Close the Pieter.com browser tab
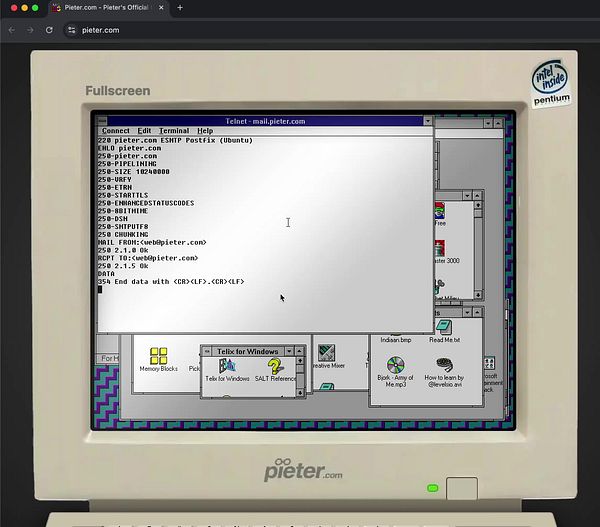Image resolution: width=600 pixels, height=527 pixels. (x=161, y=8)
